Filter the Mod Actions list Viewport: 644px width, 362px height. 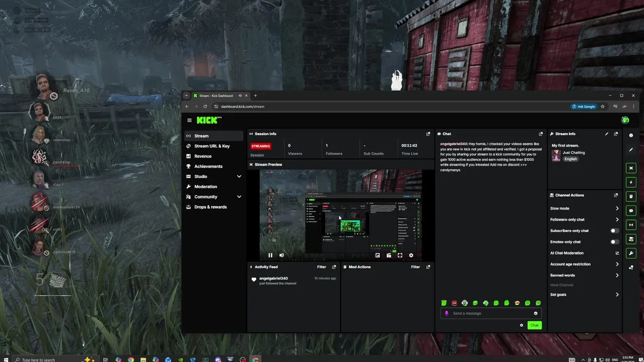(415, 267)
